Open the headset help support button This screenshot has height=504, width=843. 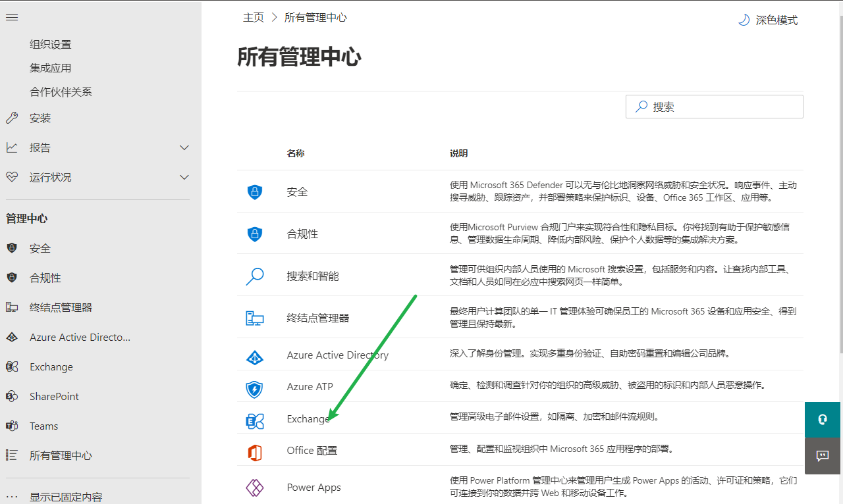[823, 420]
